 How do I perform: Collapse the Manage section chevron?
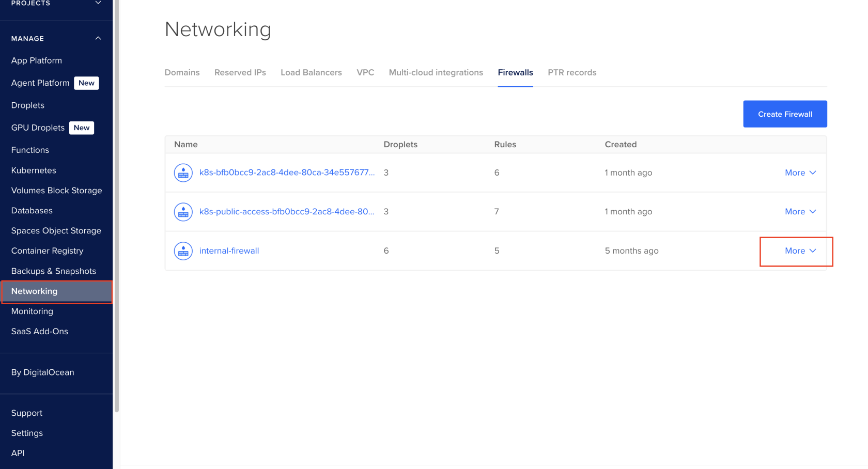98,39
